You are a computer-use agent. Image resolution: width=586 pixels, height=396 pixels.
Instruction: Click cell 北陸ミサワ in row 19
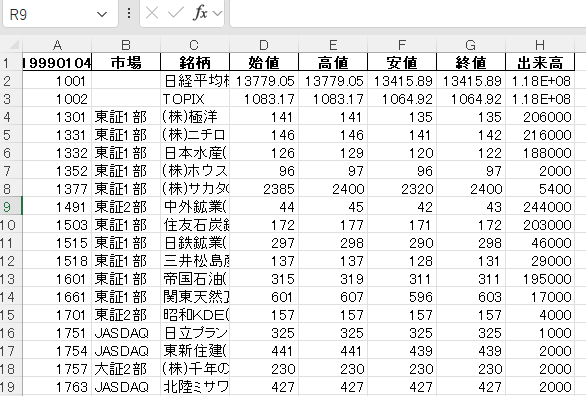click(195, 387)
